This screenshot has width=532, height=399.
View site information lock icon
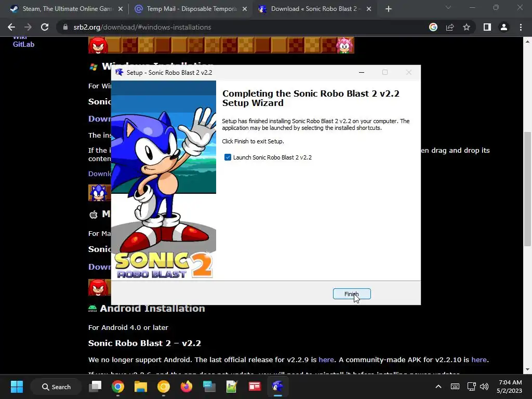tap(65, 27)
